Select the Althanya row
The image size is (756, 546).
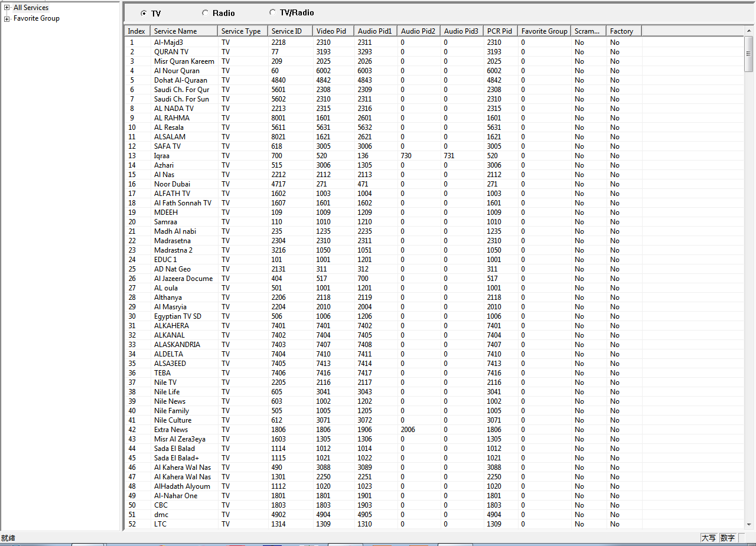click(x=383, y=297)
